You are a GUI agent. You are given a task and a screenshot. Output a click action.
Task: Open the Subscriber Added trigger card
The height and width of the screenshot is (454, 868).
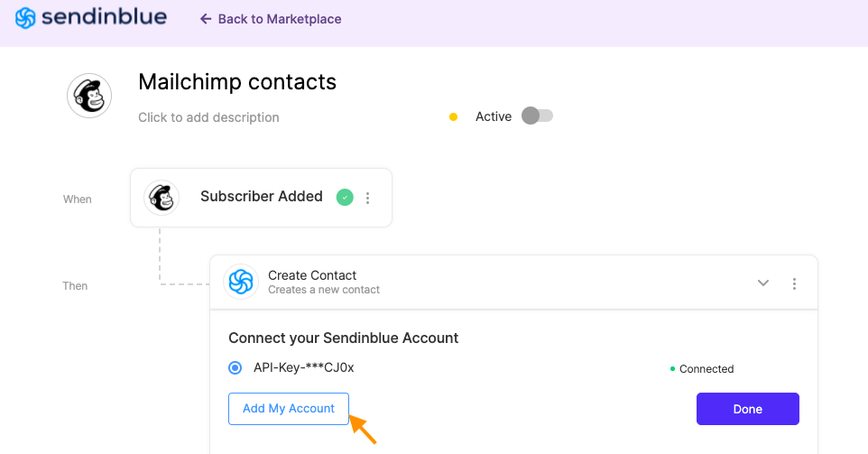[262, 198]
